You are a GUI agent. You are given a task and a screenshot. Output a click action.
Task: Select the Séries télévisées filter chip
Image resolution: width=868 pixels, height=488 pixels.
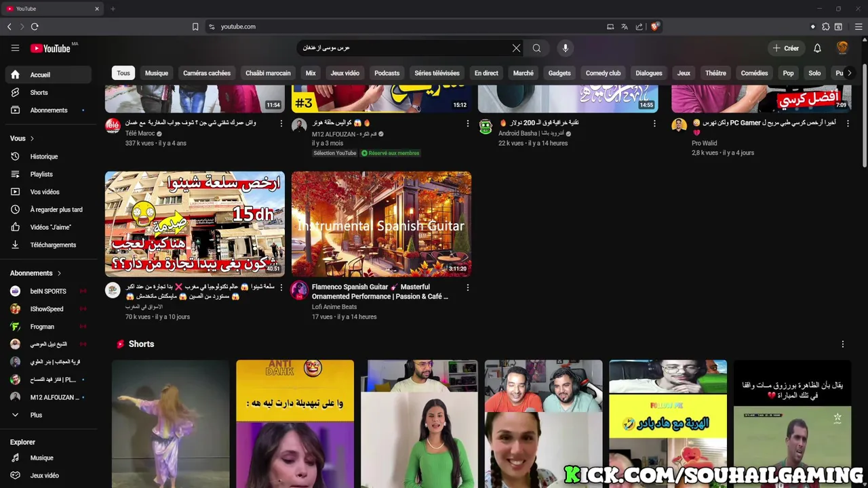(437, 73)
